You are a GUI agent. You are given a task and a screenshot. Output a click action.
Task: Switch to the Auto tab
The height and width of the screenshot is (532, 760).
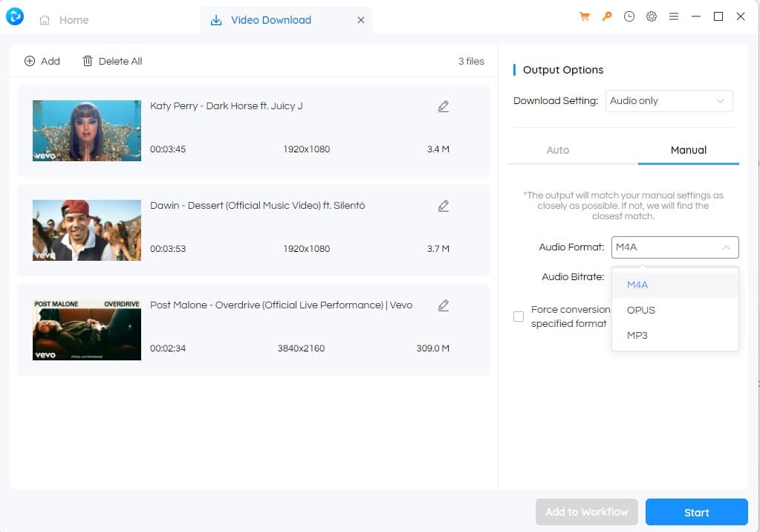pos(557,150)
